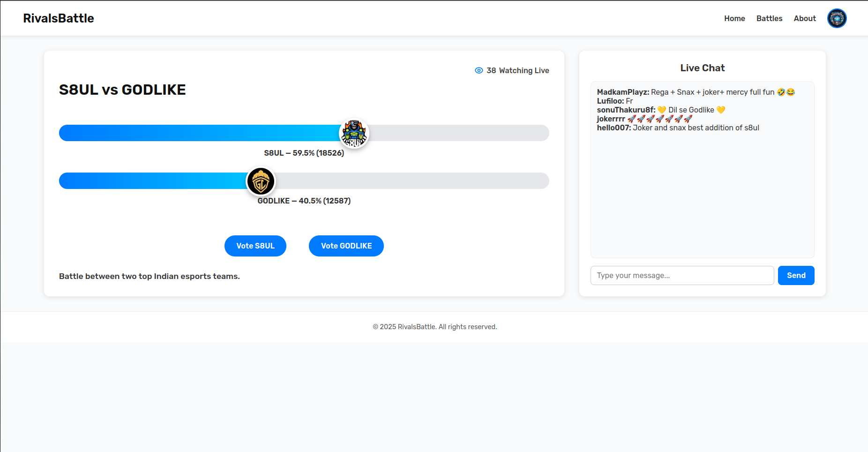Send the chat message
Viewport: 868px width, 452px height.
click(x=796, y=275)
